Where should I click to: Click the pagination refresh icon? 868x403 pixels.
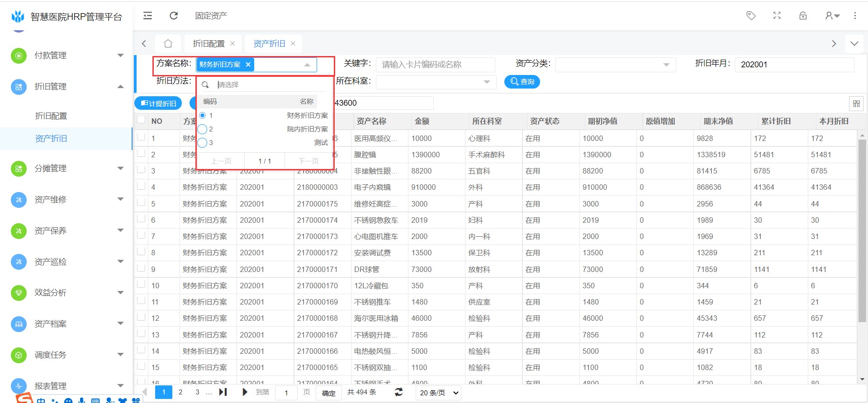[398, 392]
